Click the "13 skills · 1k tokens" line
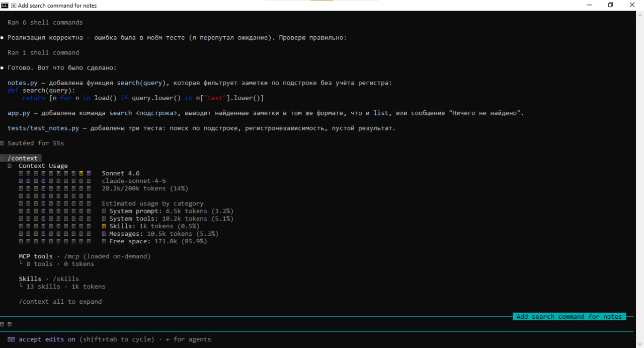This screenshot has width=644, height=348. (x=66, y=287)
